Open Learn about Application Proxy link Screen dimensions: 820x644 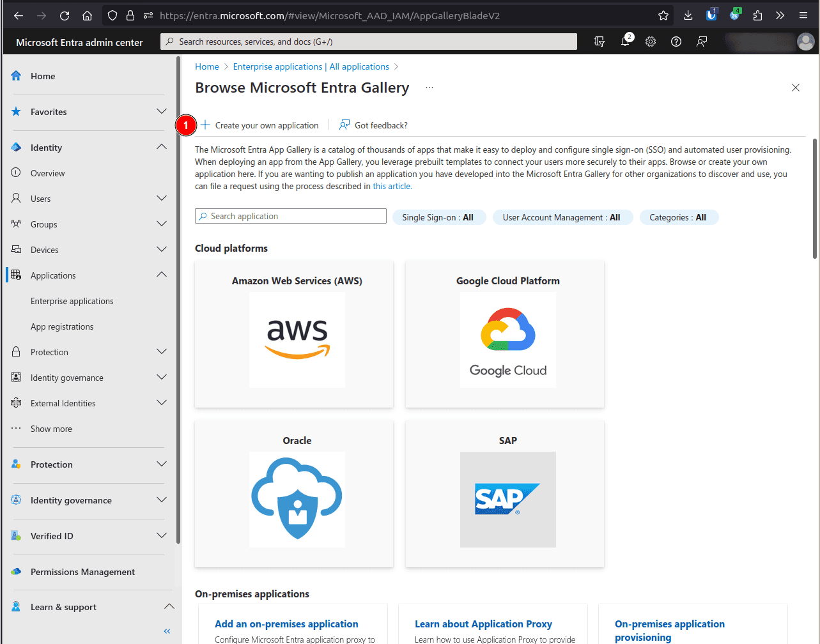coord(483,624)
